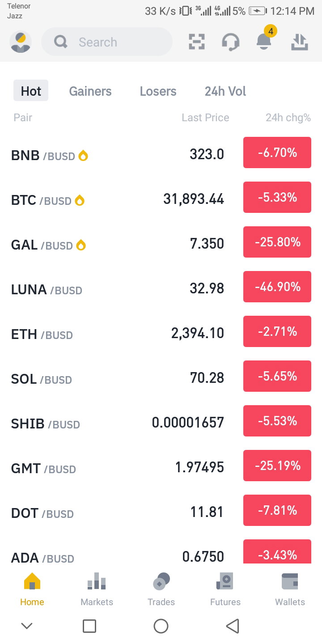This screenshot has height=644, width=322.
Task: Tap the Search input field
Action: pyautogui.click(x=107, y=42)
